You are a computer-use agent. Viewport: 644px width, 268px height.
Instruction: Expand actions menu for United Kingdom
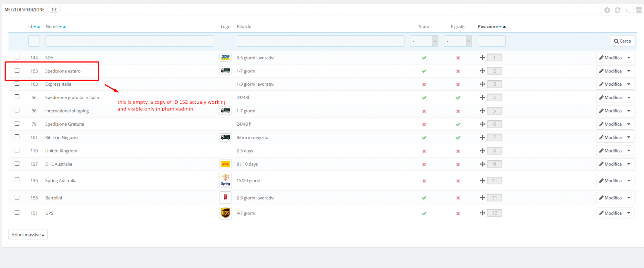[x=629, y=151]
